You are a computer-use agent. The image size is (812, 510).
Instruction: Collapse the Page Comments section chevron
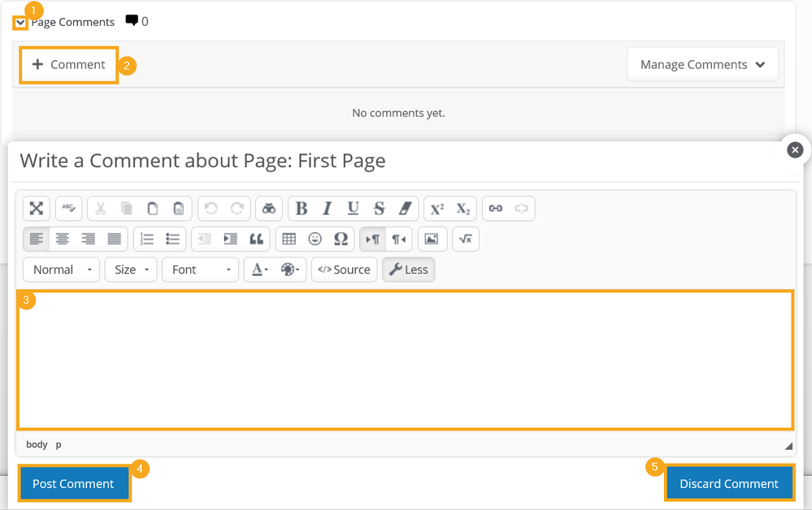[21, 23]
